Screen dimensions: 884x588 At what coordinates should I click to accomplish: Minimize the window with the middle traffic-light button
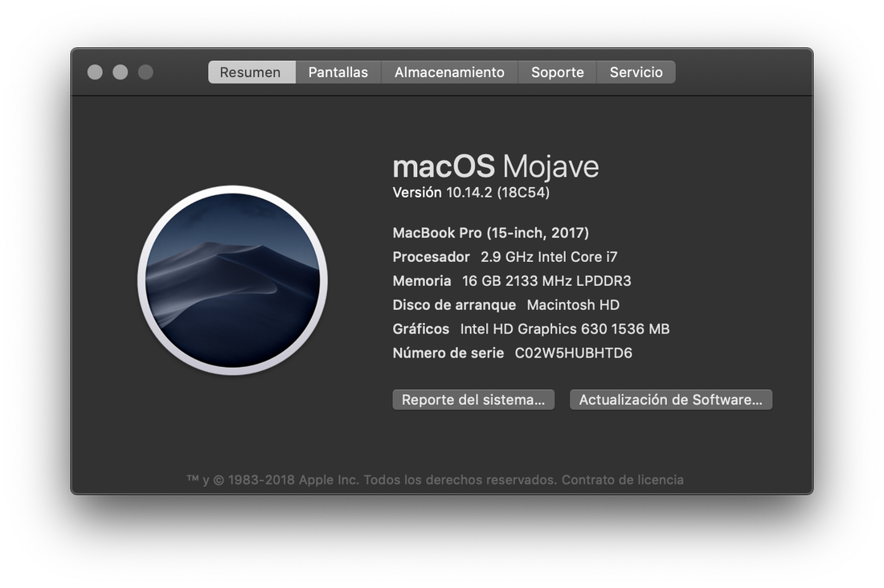pos(120,72)
